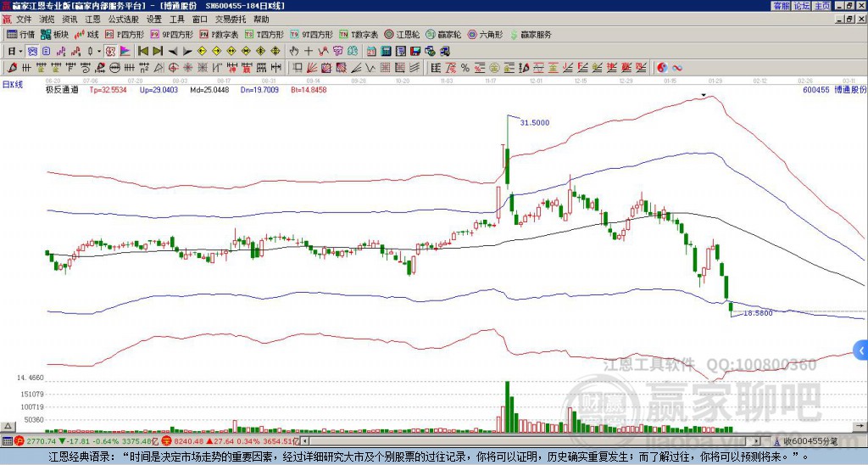868x465 pixels.
Task: Click the red floppy save icon
Action: [415, 52]
